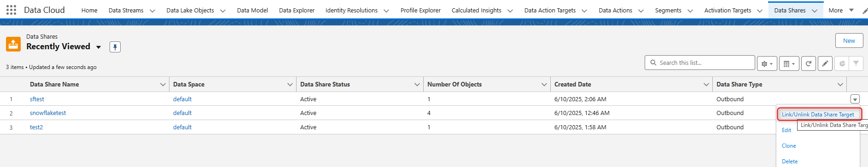Select Active status in sftest row

[308, 99]
